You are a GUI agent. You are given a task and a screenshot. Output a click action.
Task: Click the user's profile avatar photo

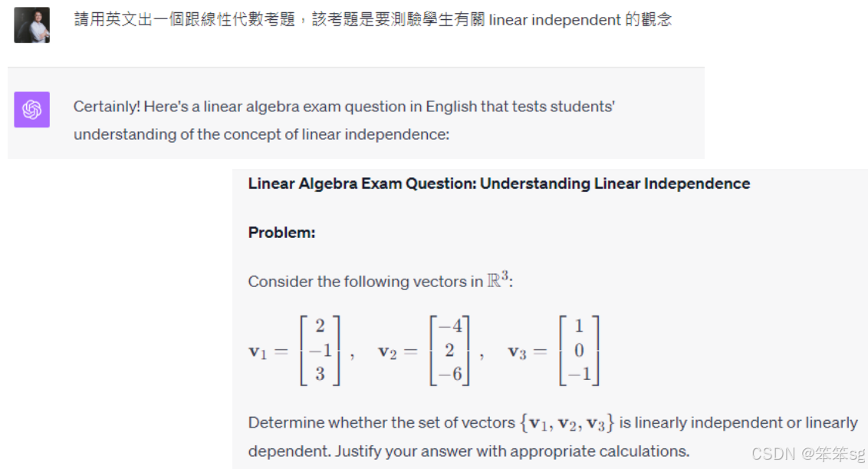coord(31,25)
